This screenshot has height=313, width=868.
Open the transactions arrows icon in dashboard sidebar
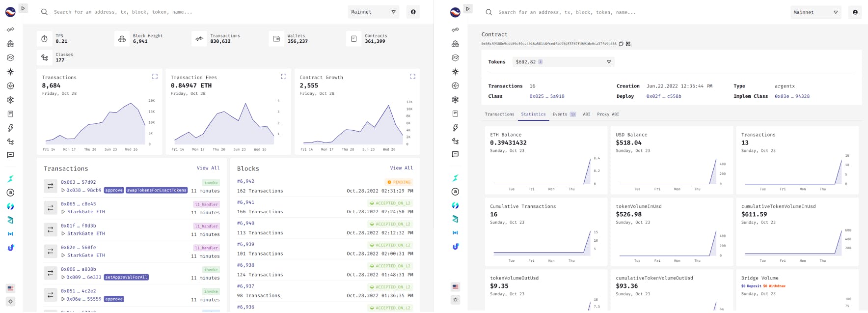click(x=10, y=29)
